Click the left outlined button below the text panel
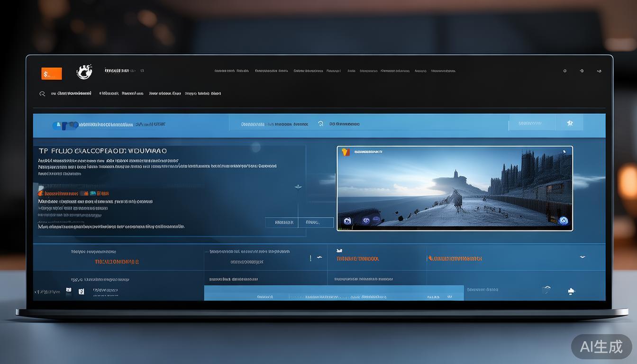This screenshot has height=364, width=637. pyautogui.click(x=282, y=222)
